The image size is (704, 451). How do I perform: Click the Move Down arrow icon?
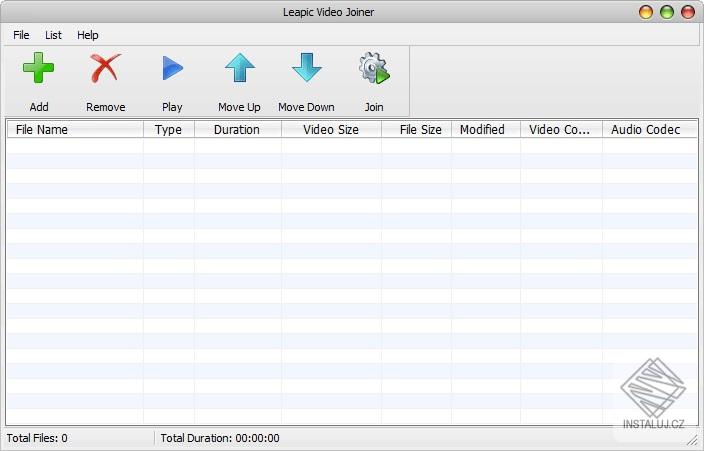click(307, 68)
